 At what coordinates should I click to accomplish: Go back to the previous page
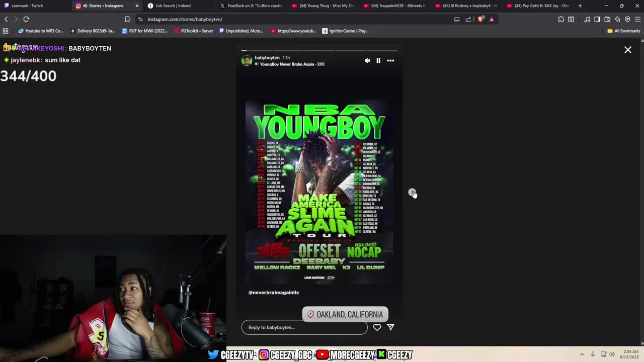(x=6, y=19)
